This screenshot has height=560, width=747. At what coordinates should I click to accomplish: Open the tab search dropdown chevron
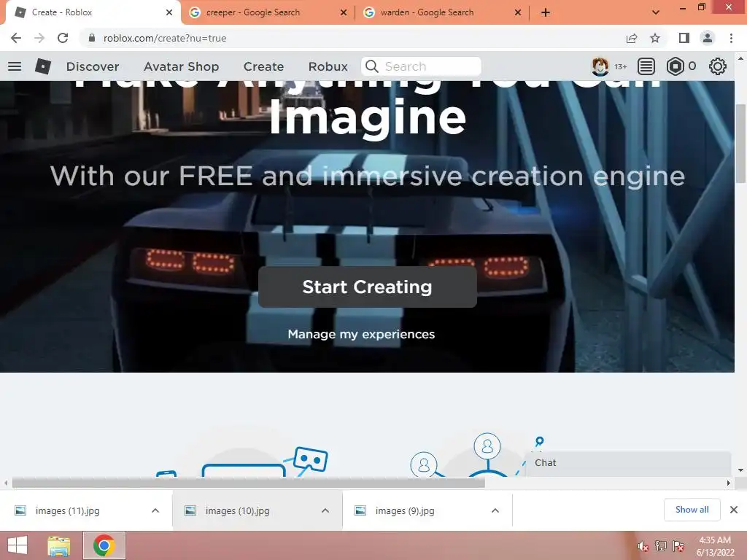point(656,12)
